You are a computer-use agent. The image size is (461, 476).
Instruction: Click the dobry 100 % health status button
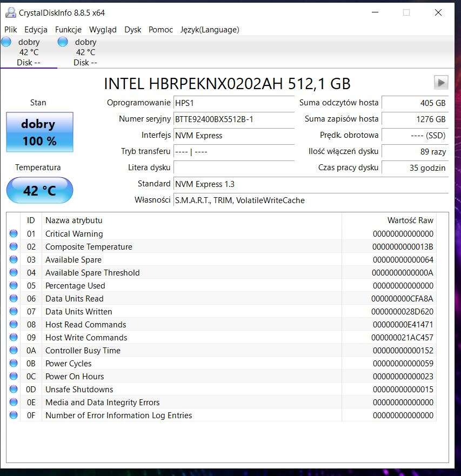coord(39,132)
